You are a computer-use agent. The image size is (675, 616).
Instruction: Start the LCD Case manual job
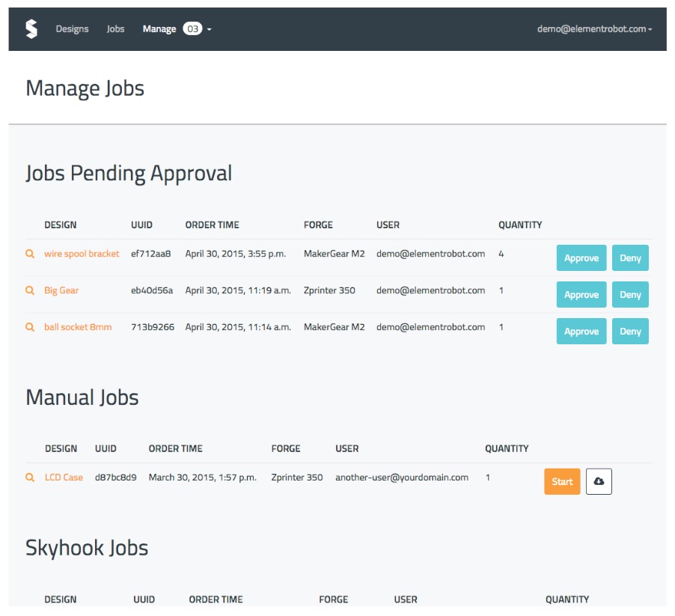coord(562,482)
